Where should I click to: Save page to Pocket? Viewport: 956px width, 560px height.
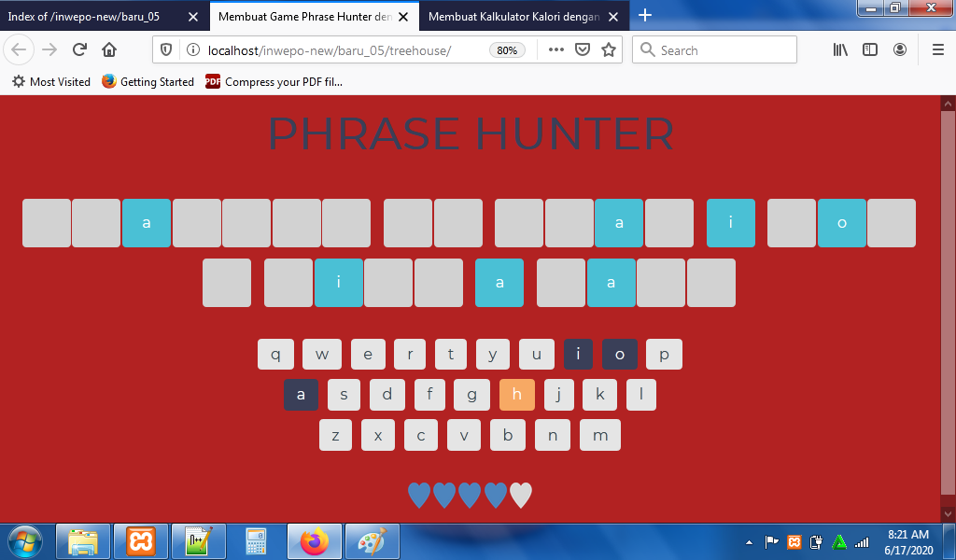point(583,50)
